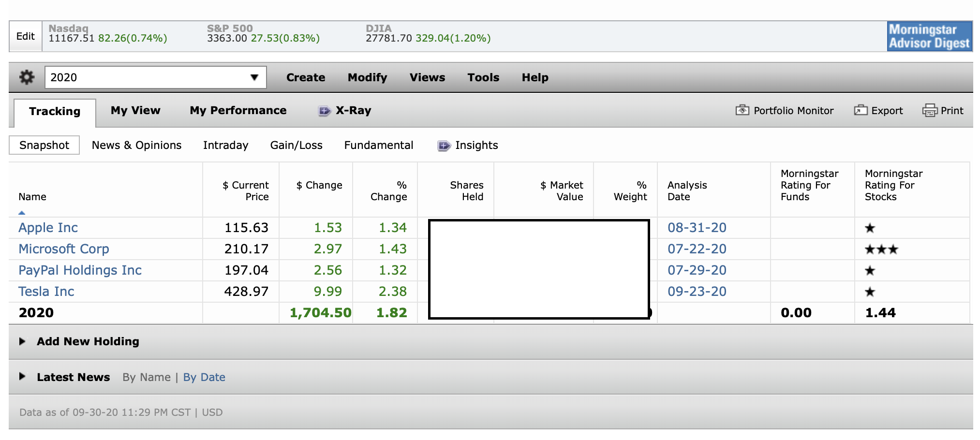Open PayPal's 07-29-20 analysis date link
980x440 pixels.
(x=697, y=270)
